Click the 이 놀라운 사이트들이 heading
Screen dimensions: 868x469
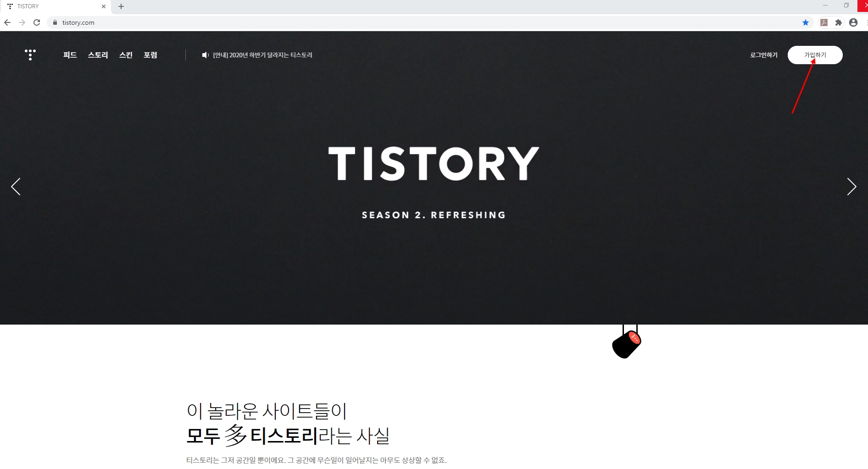267,411
